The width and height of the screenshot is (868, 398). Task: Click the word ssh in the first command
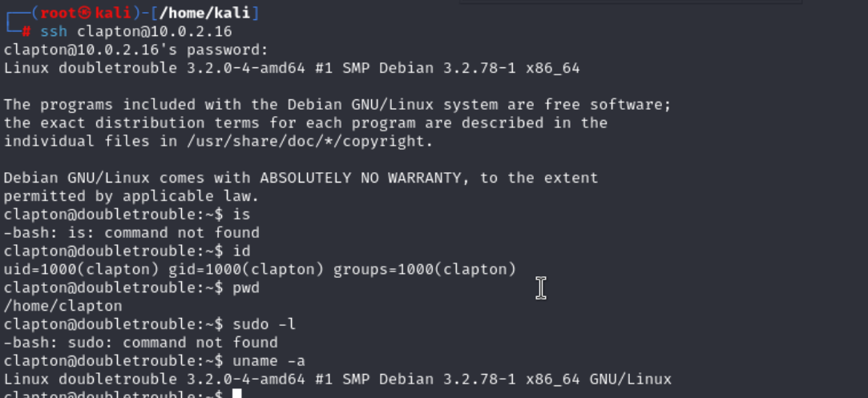tap(54, 31)
